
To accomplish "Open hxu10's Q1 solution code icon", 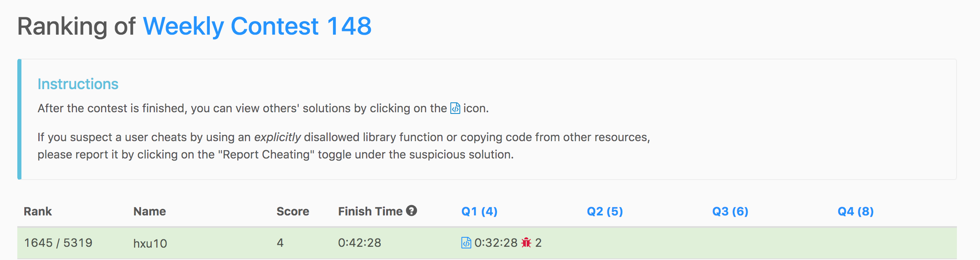I will click(x=466, y=243).
